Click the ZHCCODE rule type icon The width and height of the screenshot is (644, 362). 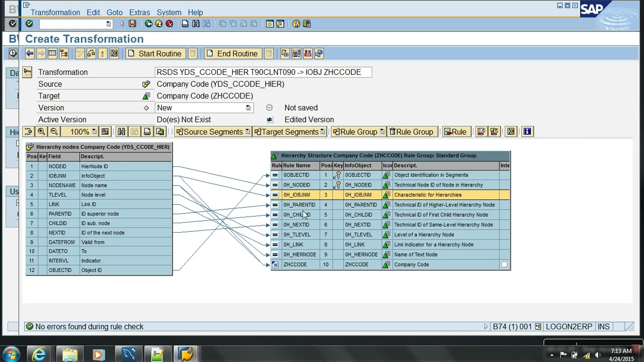coord(275,264)
